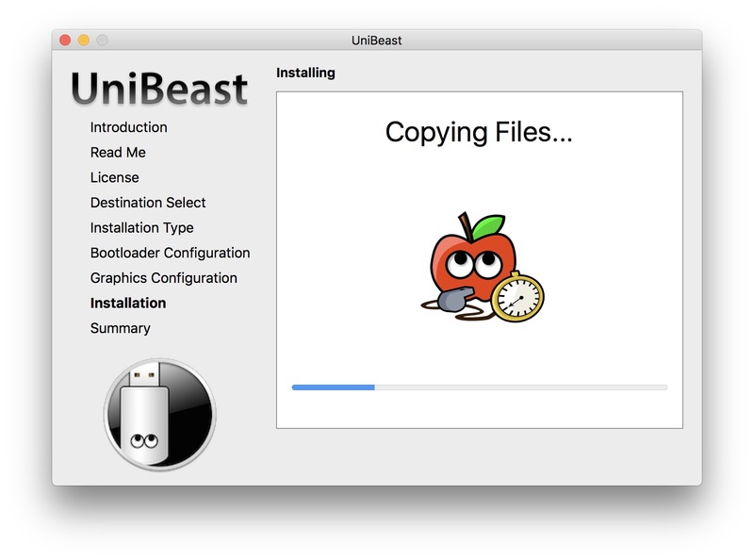The image size is (754, 560).
Task: Click the Installing header label
Action: (305, 73)
